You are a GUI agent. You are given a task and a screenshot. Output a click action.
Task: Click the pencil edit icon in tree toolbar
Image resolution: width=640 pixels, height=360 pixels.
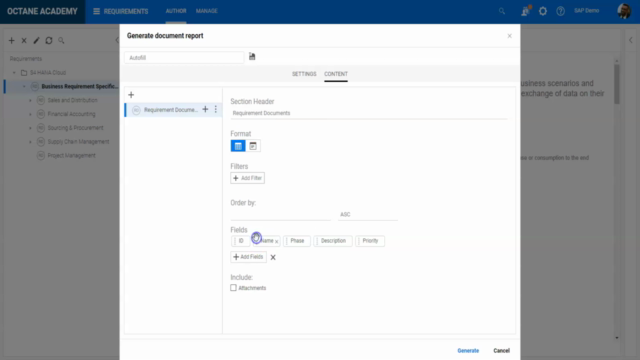click(x=36, y=40)
